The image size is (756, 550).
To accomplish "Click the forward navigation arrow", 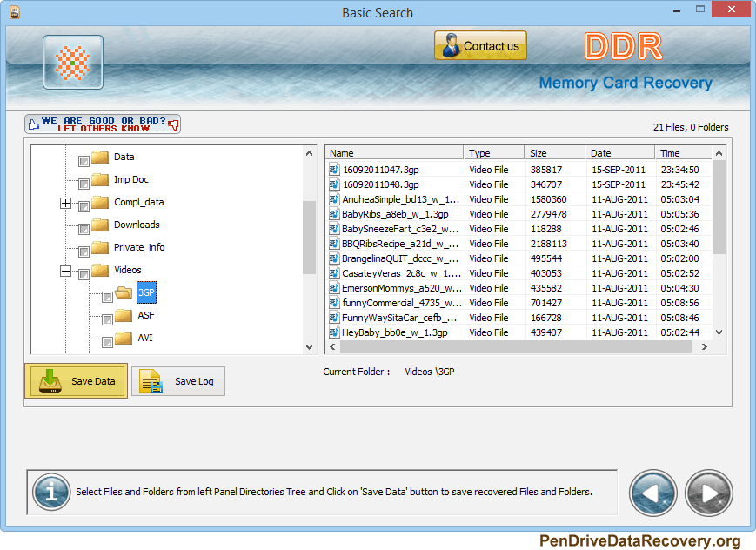I will [x=708, y=493].
